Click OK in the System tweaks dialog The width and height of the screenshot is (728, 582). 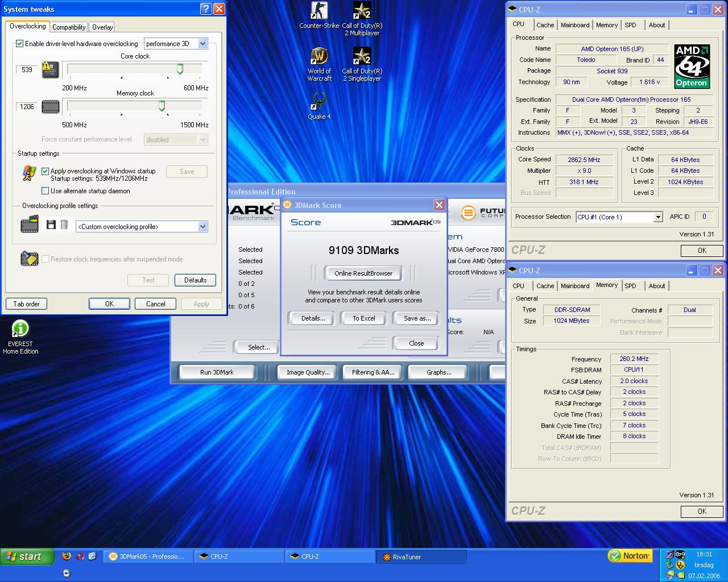tap(109, 304)
